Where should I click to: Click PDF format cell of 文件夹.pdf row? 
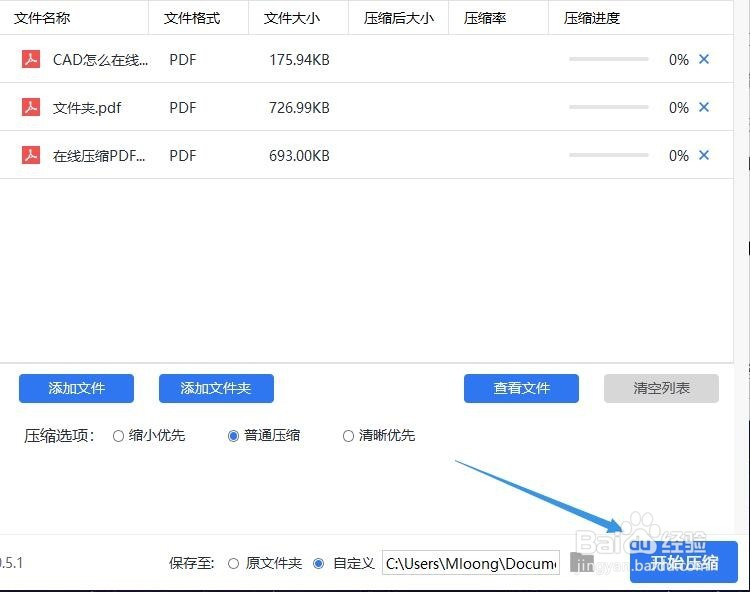click(x=183, y=108)
